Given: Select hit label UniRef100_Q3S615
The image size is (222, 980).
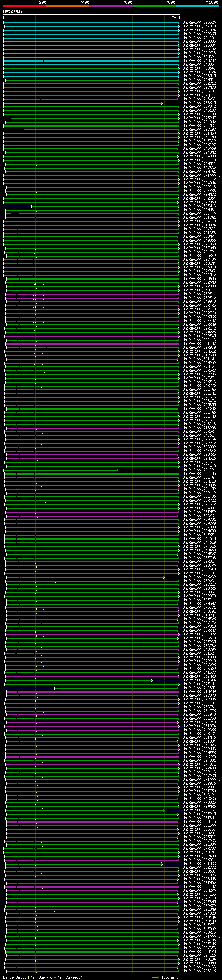Looking at the screenshot, I should point(199,103).
